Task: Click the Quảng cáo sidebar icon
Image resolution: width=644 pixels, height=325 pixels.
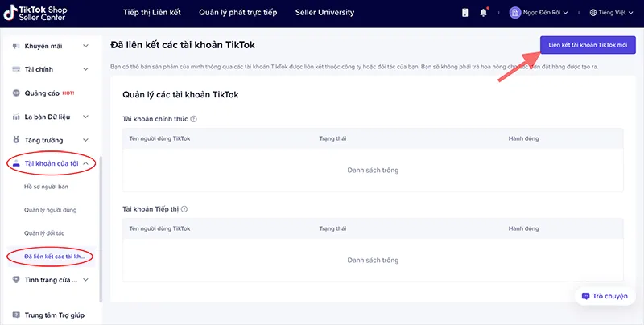Action: 16,93
